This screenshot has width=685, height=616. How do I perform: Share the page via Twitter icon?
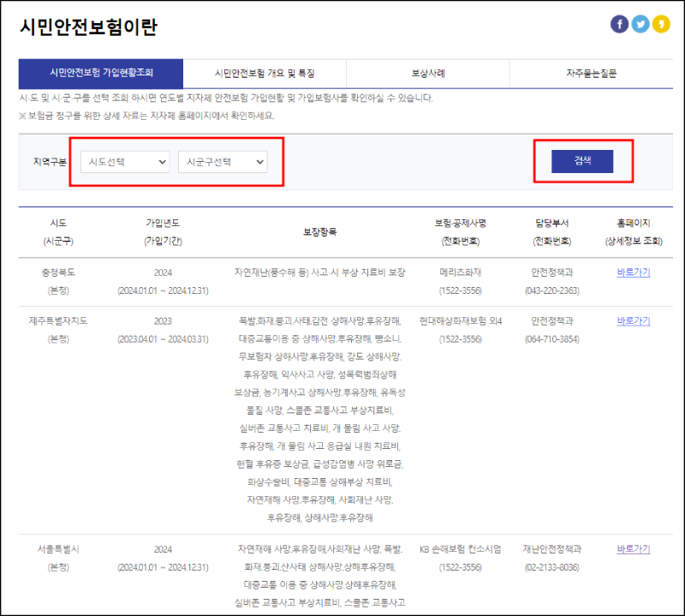[640, 24]
